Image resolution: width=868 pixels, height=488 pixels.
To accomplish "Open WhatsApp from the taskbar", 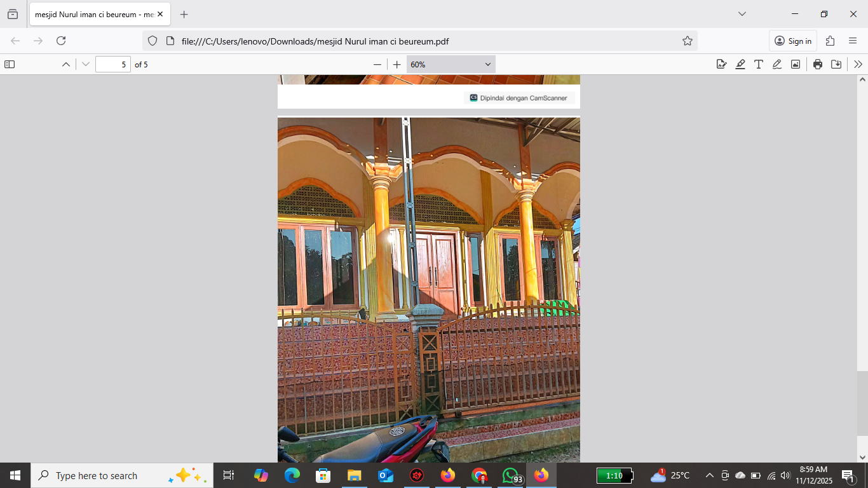I will 510,475.
